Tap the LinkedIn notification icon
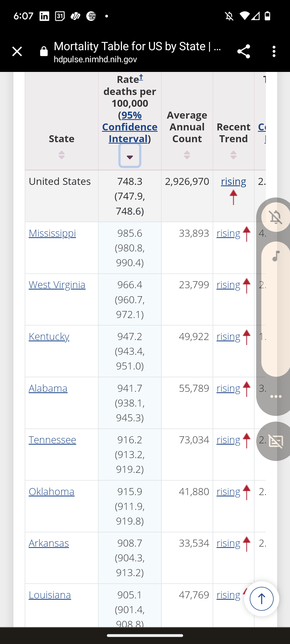The image size is (290, 644). 44,16
